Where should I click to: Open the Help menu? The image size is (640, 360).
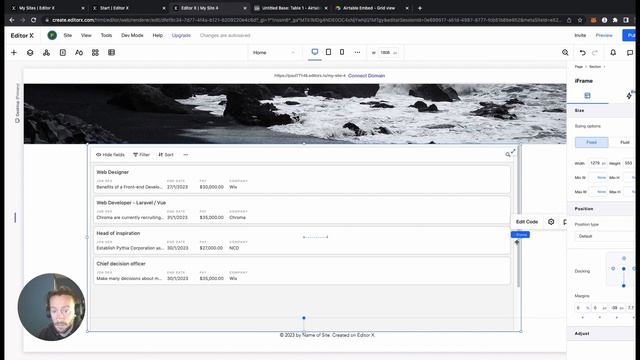point(158,36)
